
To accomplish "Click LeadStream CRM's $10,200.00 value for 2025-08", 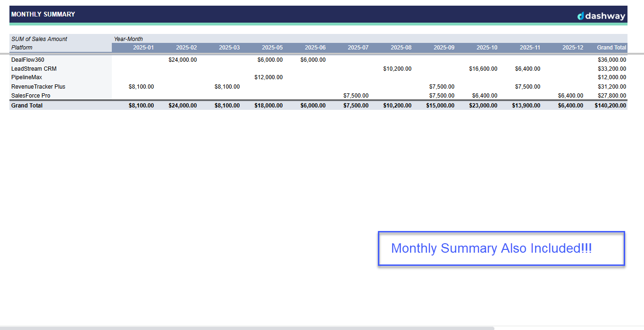I will (397, 69).
